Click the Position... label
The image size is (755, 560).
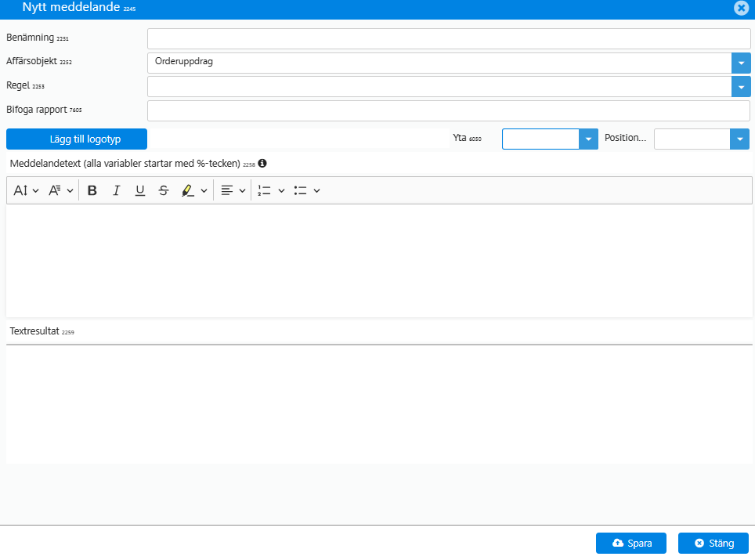point(625,138)
